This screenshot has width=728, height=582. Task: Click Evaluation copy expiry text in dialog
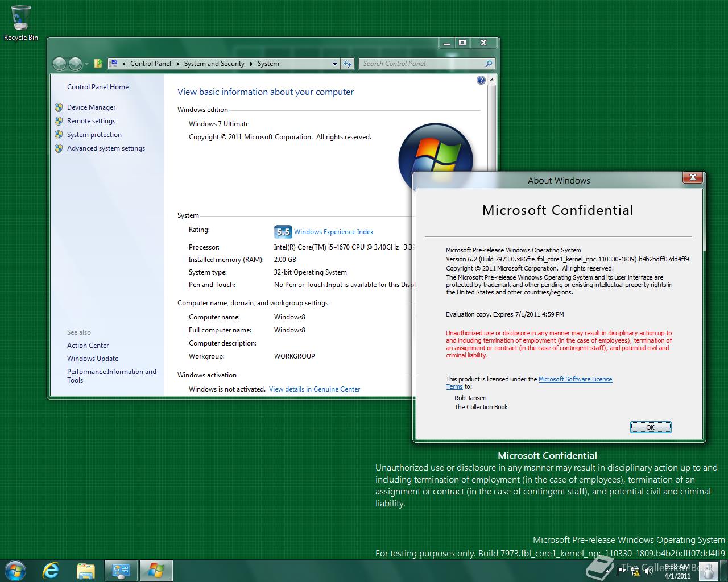coord(505,314)
